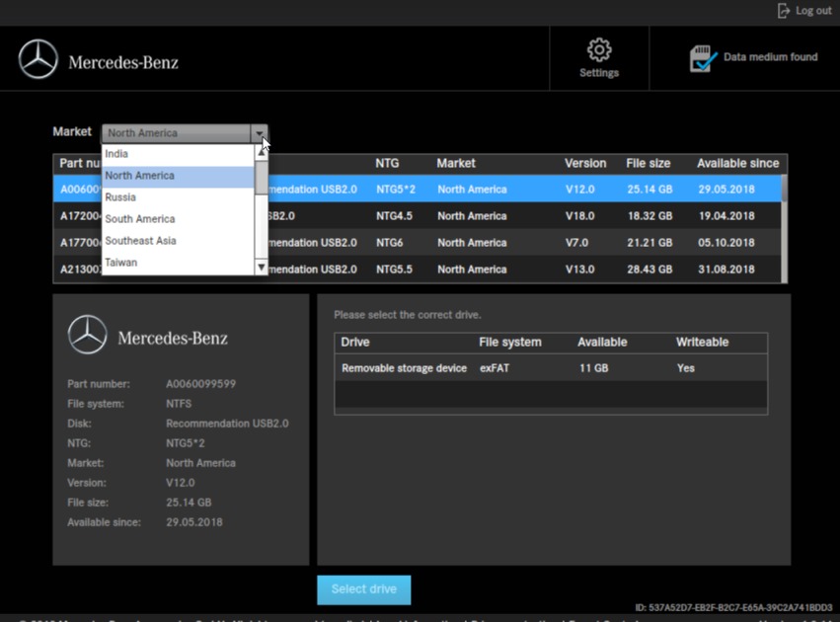840x622 pixels.
Task: Click the File system column header
Action: 510,343
